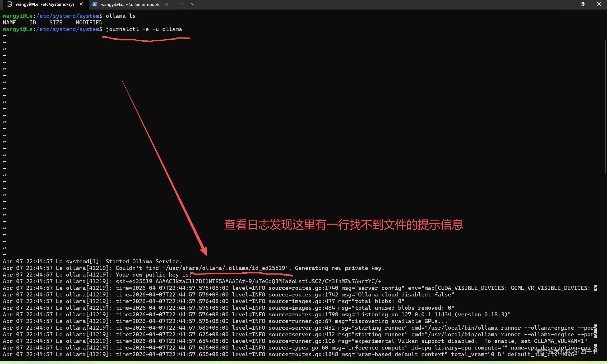Open a new terminal tab with plus
The image size is (607, 364).
point(182,4)
